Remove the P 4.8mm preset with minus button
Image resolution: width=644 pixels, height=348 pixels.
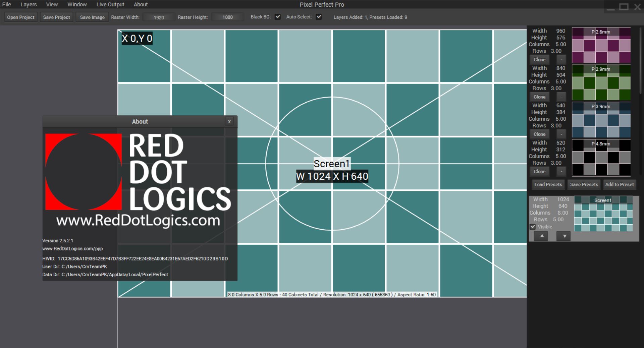click(561, 171)
